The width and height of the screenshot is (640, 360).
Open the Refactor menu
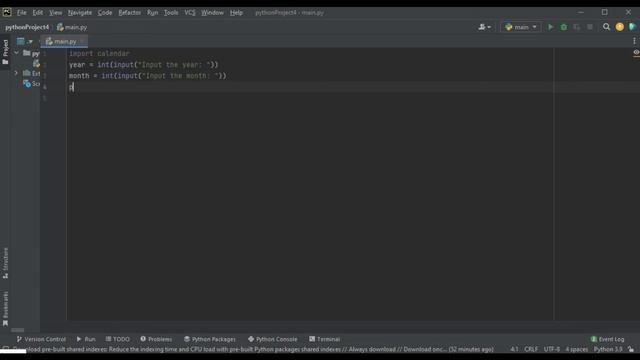[129, 13]
